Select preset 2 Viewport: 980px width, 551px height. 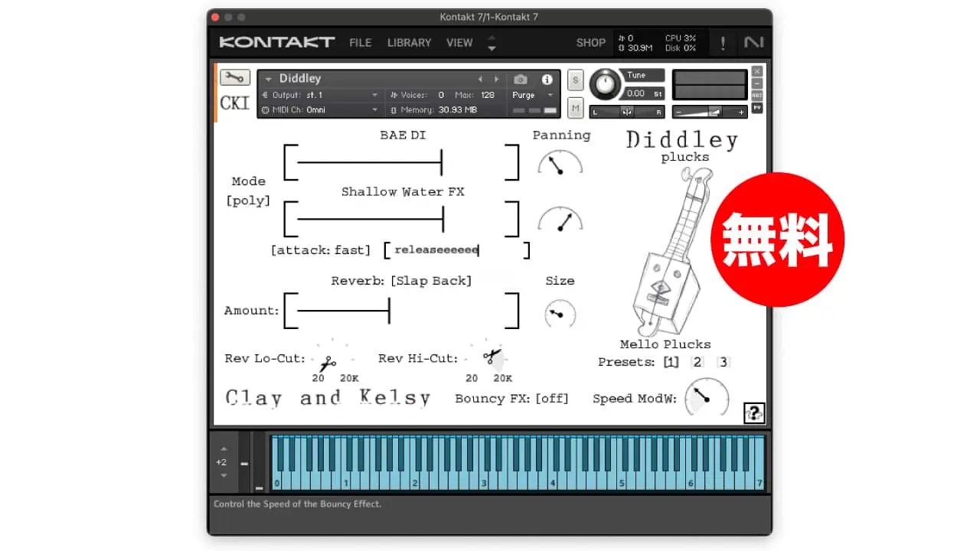coord(697,362)
